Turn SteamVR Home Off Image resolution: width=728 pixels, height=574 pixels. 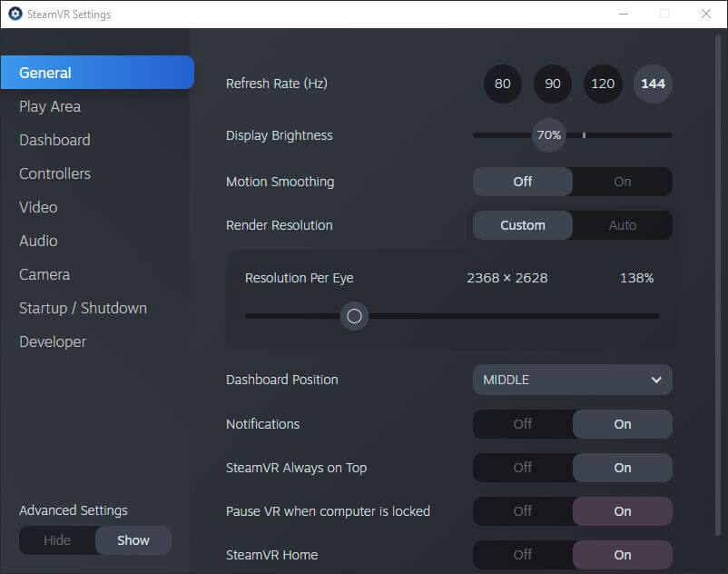(x=523, y=555)
